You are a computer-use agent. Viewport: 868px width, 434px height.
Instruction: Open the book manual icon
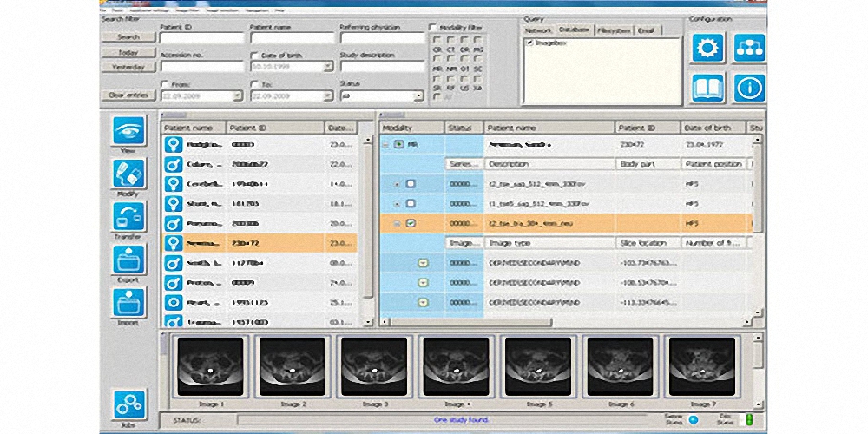pos(707,88)
